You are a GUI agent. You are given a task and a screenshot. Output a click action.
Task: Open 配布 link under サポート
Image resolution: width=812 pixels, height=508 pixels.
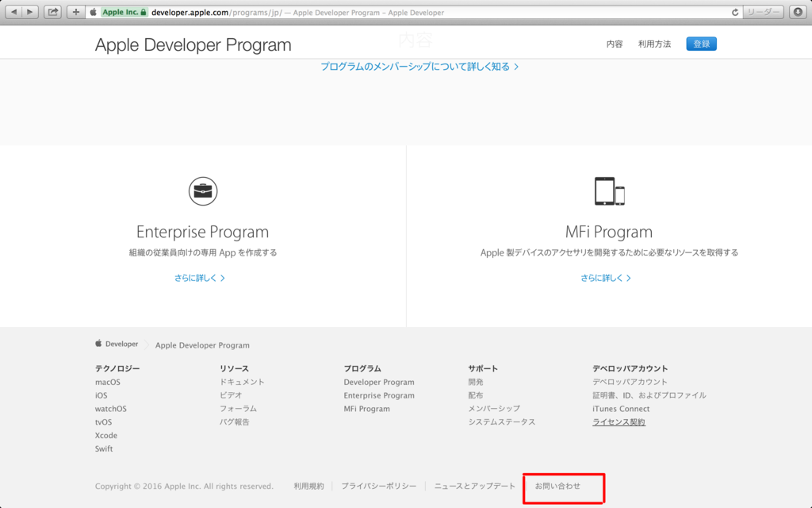click(x=476, y=395)
